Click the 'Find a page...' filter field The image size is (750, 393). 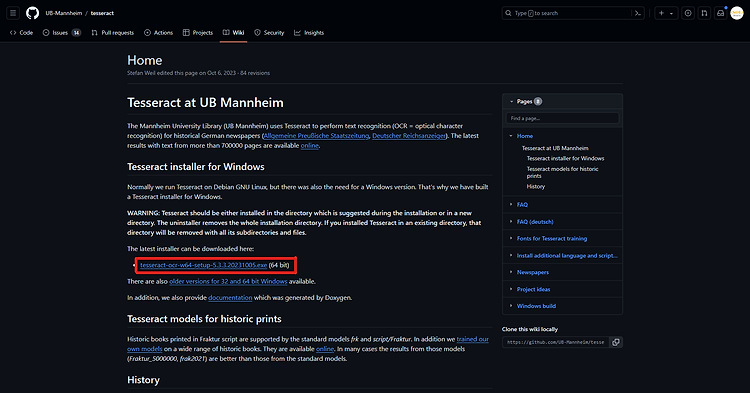click(x=562, y=118)
